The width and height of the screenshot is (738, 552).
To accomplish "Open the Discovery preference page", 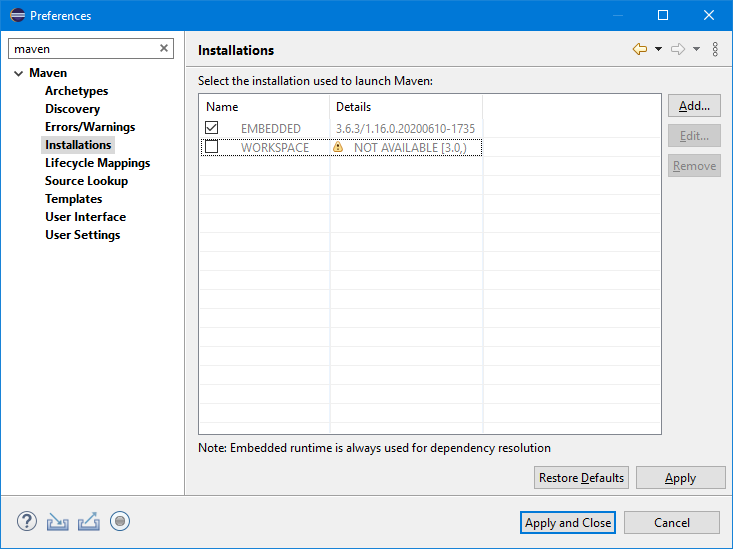I will coord(73,110).
